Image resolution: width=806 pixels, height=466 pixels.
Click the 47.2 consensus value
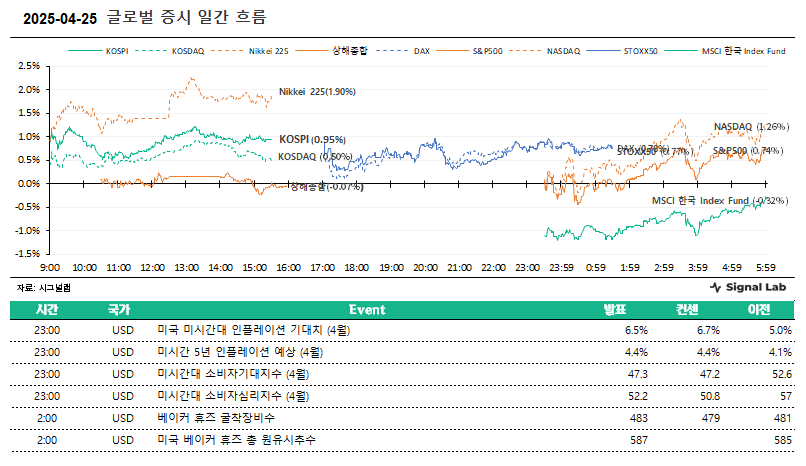(x=710, y=375)
